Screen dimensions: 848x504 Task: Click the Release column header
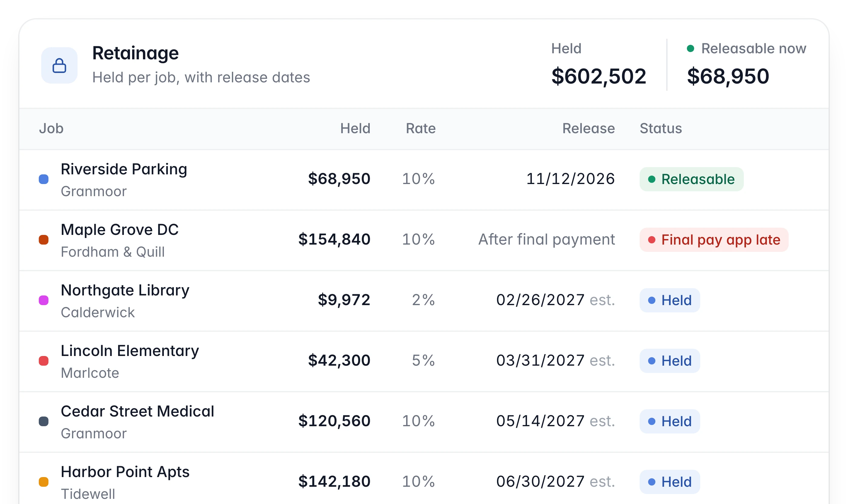pyautogui.click(x=588, y=128)
